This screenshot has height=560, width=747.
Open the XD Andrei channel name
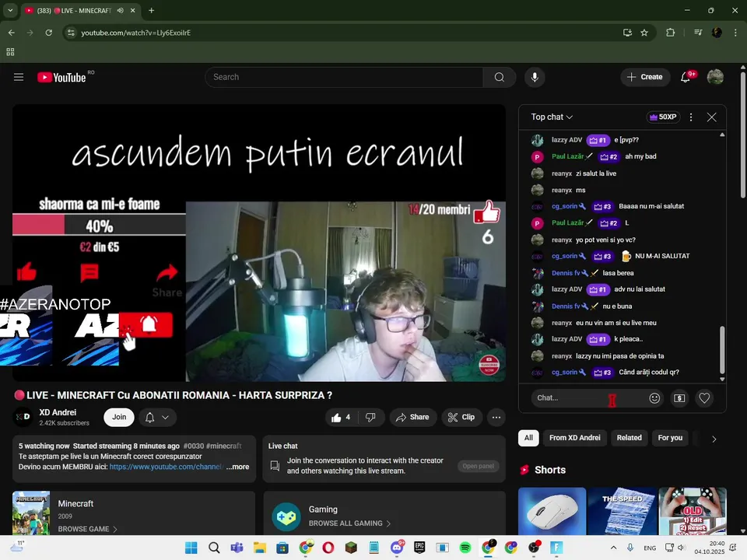click(x=58, y=412)
